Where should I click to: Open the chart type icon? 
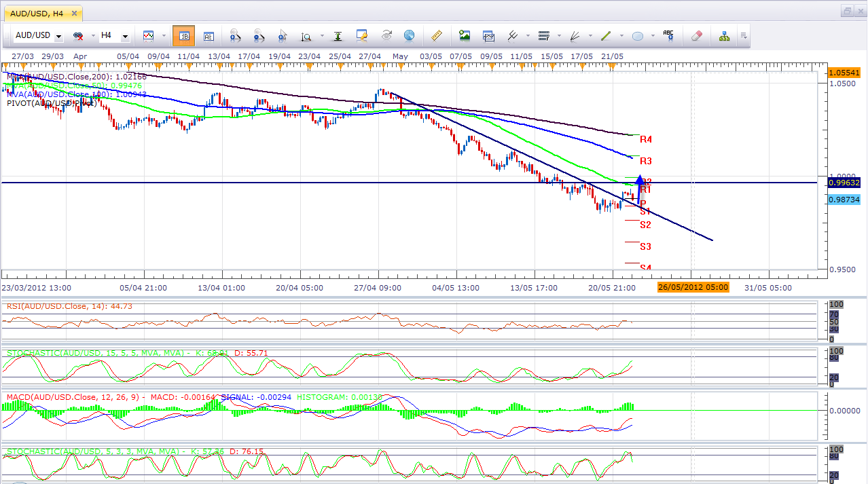(148, 35)
